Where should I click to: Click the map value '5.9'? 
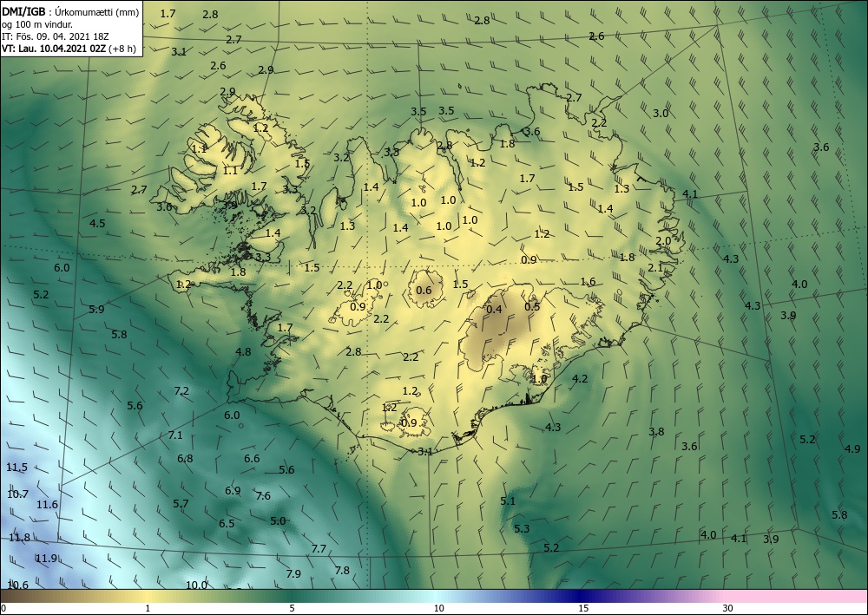click(96, 309)
